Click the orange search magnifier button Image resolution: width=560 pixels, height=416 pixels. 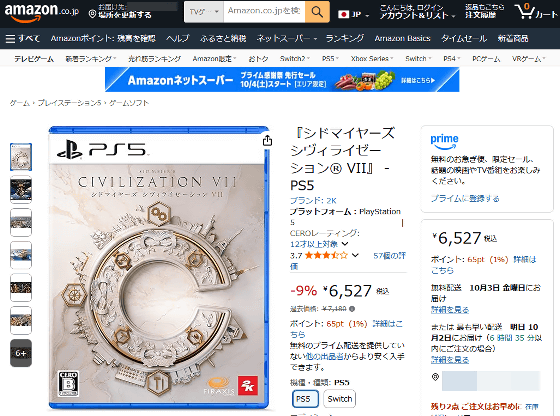317,12
